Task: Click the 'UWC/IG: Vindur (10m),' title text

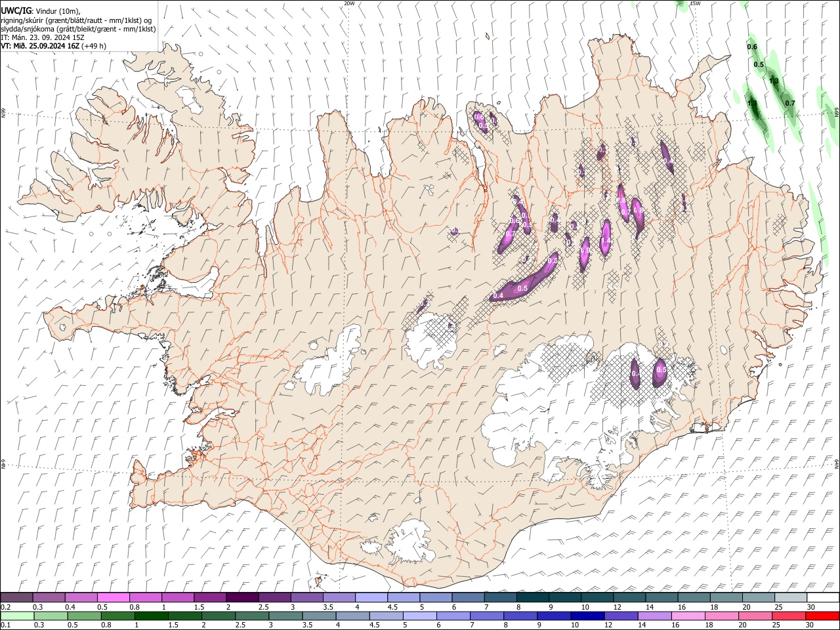Action: point(41,10)
